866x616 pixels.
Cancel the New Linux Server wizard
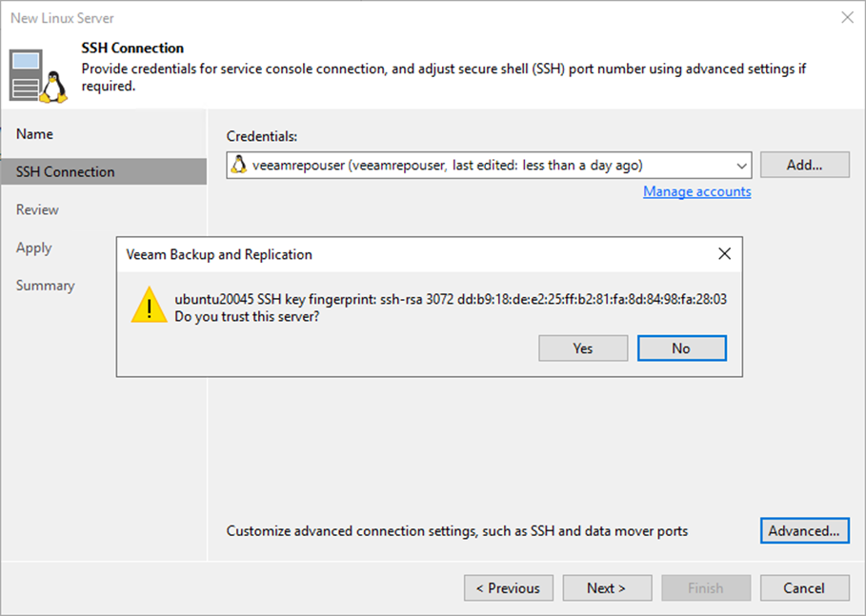(805, 587)
